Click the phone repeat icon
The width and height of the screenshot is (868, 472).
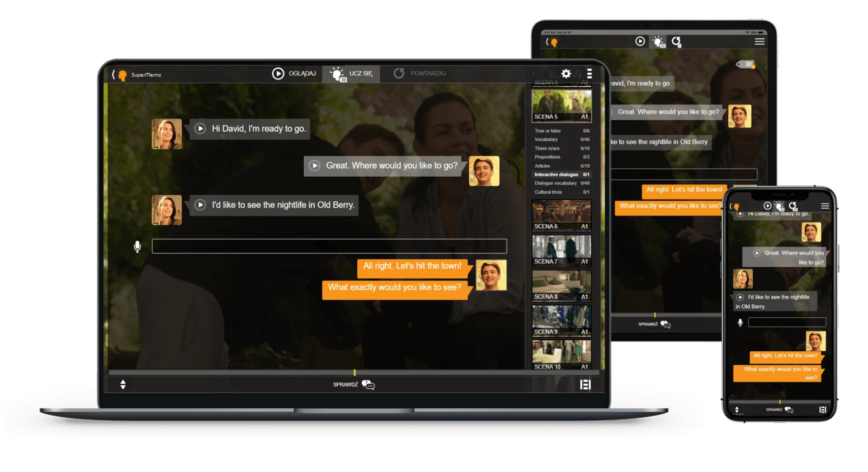793,206
